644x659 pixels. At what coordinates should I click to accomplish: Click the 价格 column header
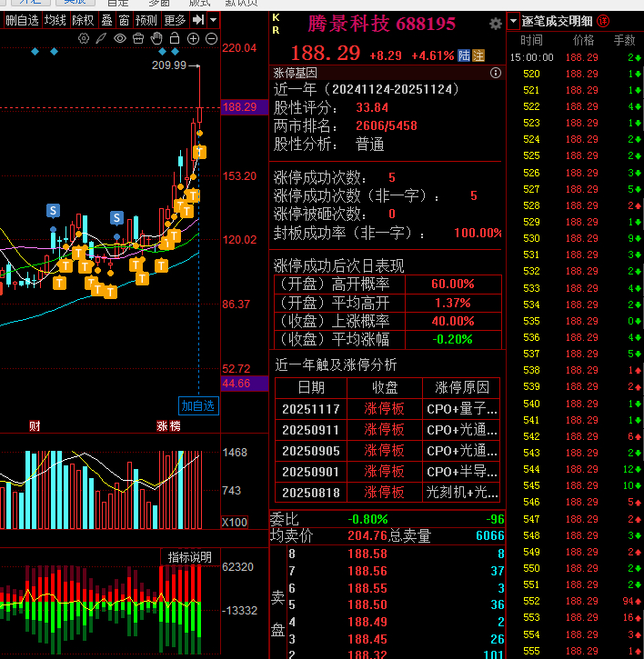pyautogui.click(x=583, y=40)
